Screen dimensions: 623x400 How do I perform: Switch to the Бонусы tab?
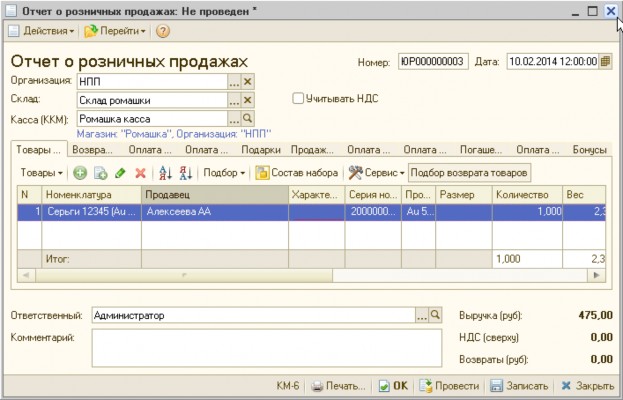pos(590,150)
